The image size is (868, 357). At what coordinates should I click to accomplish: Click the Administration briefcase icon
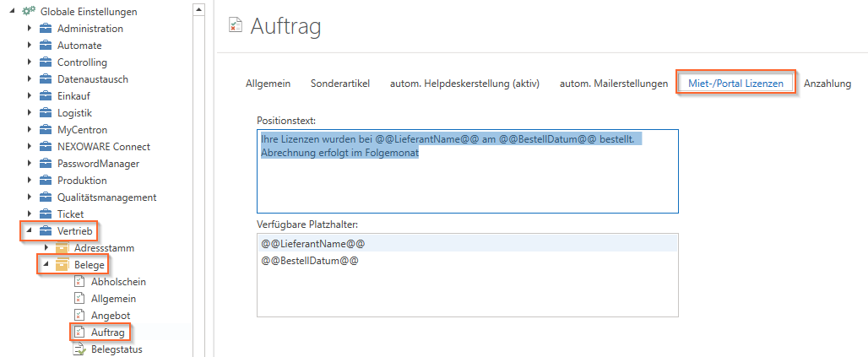point(46,28)
